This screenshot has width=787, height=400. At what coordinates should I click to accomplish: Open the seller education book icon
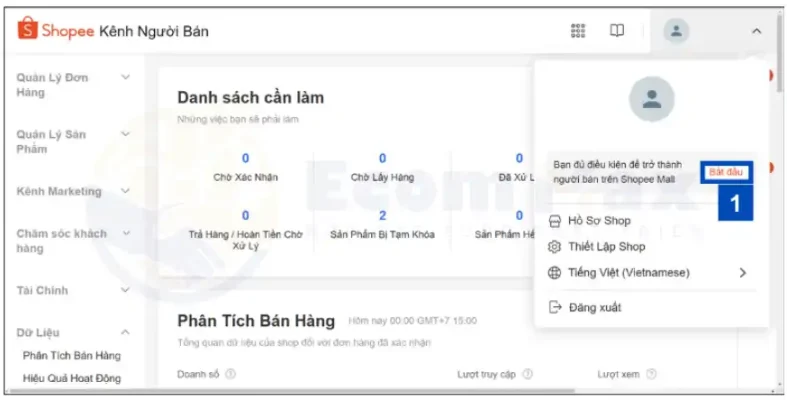[x=617, y=31]
